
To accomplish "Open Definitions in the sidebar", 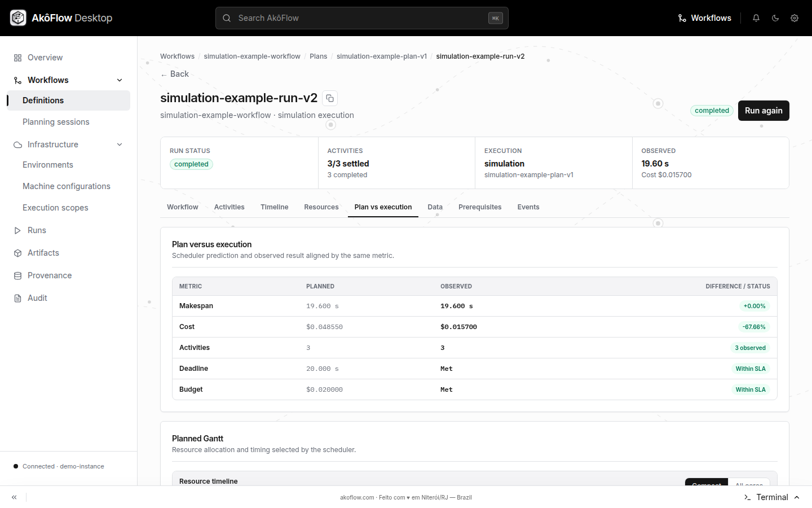I will point(69,100).
